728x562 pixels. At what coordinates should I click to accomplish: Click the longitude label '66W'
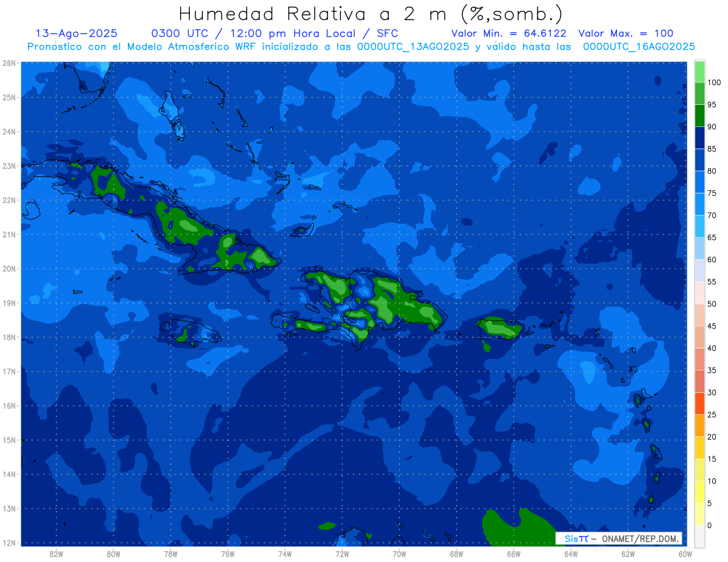coord(514,554)
